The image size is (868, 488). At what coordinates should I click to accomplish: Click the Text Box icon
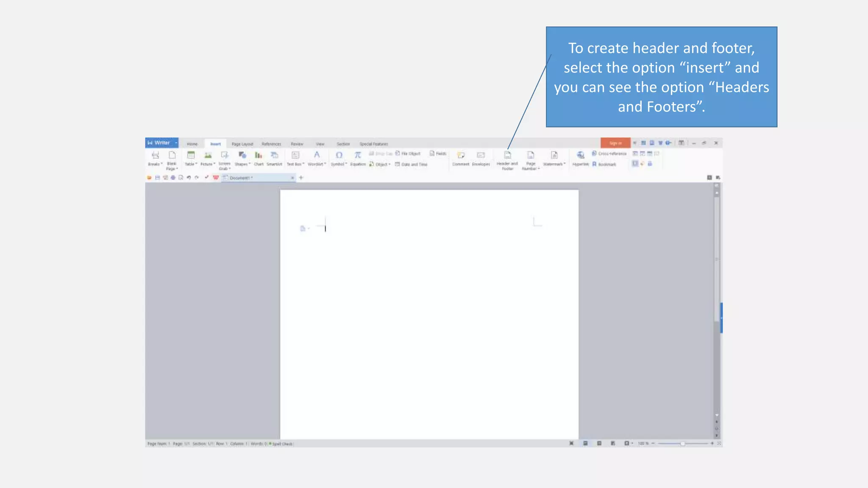(x=295, y=155)
